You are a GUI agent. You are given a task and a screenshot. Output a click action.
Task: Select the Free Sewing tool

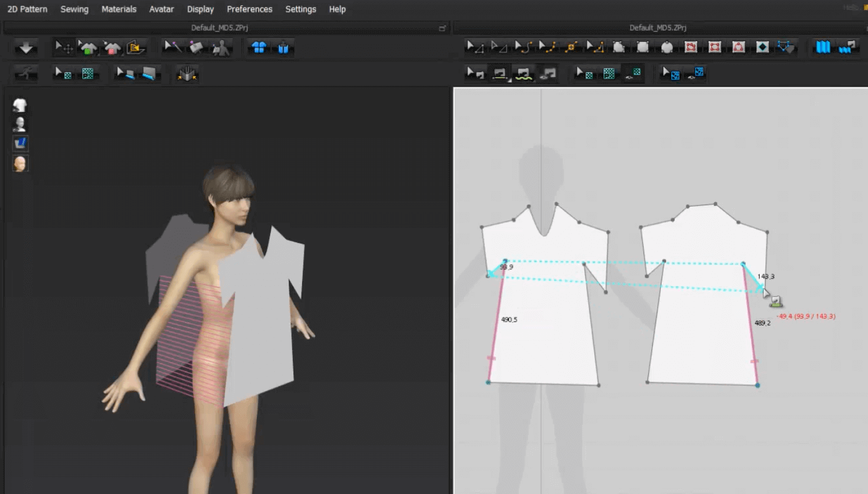tap(524, 73)
